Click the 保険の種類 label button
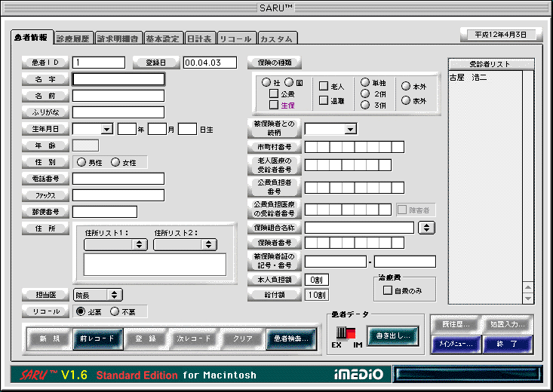This screenshot has width=553, height=392. tap(275, 63)
